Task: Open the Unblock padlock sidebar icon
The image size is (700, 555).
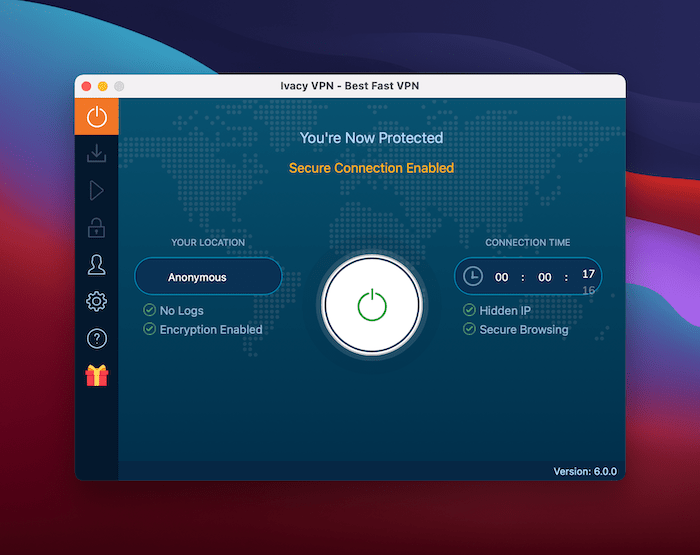Action: (x=96, y=228)
